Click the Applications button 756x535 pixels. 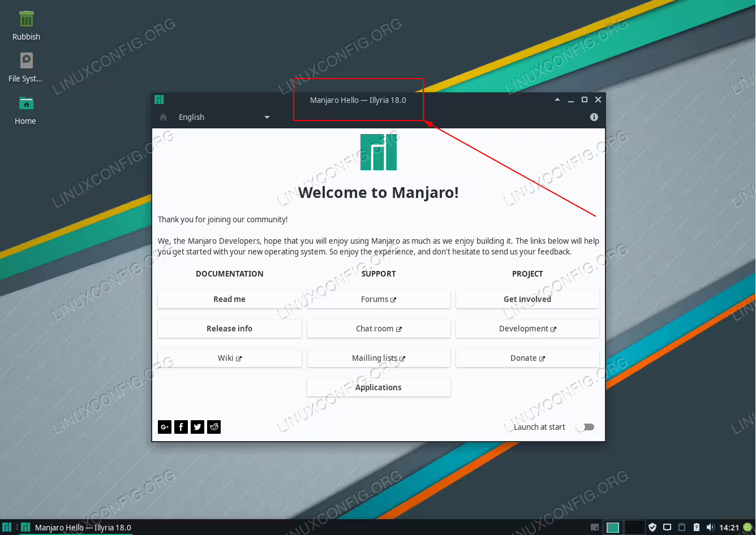point(379,387)
